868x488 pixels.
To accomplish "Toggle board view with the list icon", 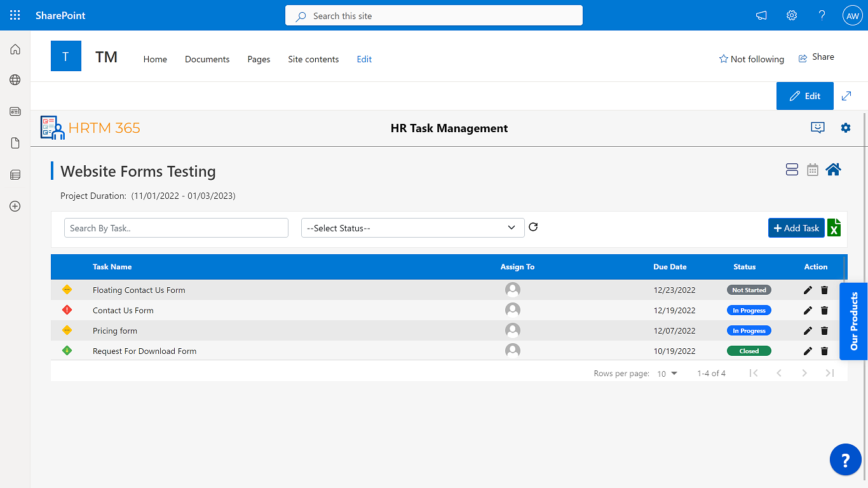I will pyautogui.click(x=792, y=169).
